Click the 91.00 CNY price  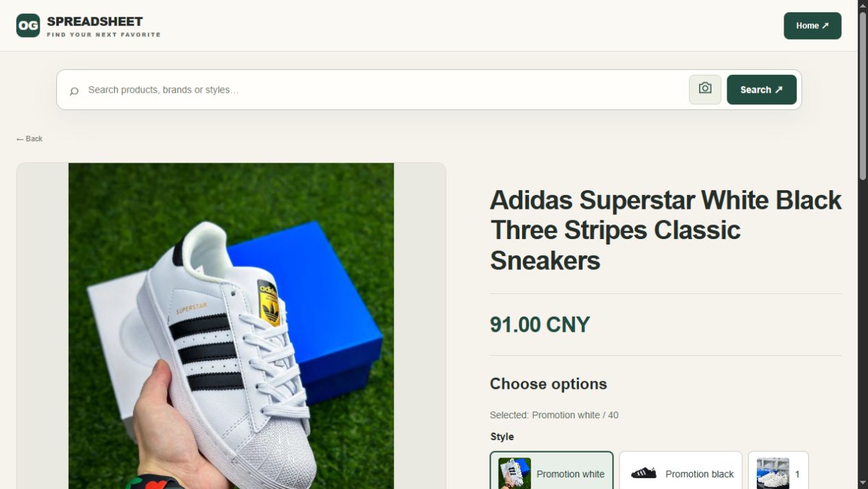540,324
